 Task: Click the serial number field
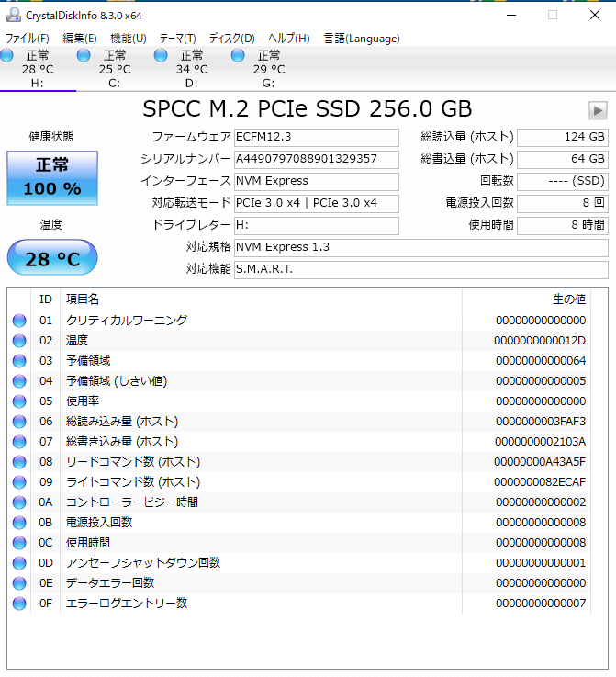click(316, 159)
